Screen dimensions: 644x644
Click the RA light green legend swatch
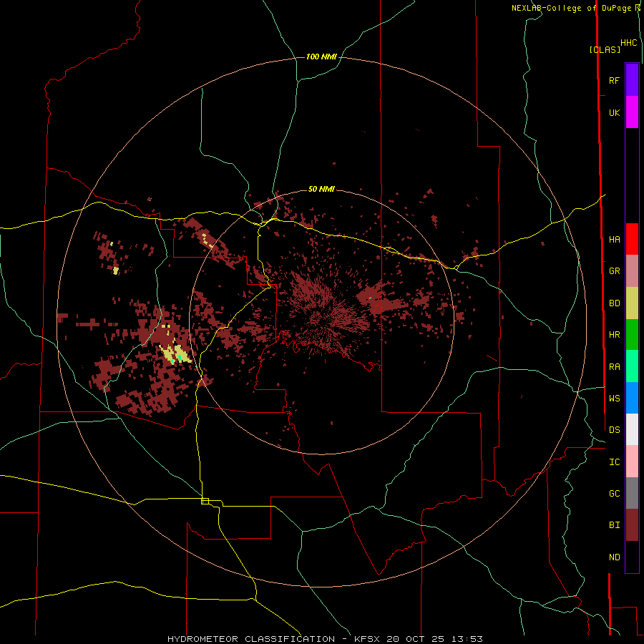click(632, 366)
